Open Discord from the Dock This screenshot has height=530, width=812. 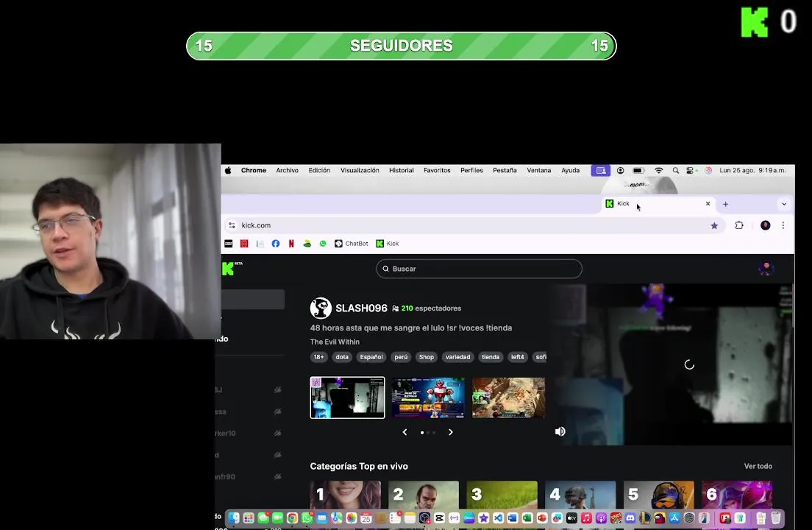click(x=630, y=518)
